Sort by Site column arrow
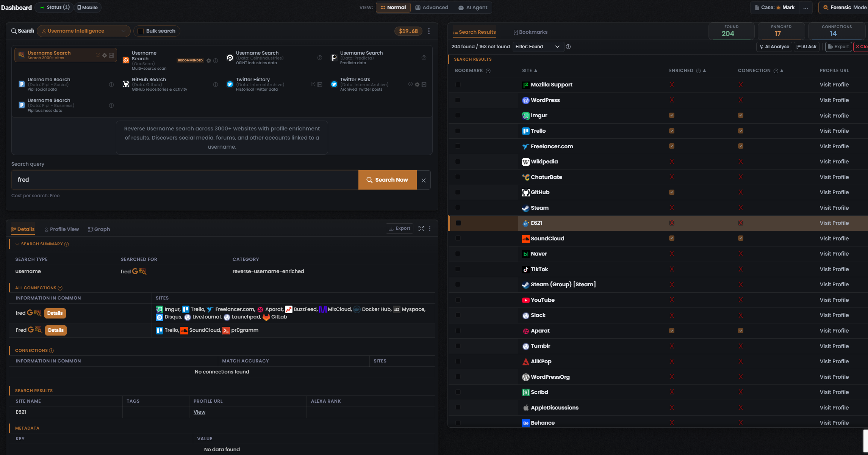Viewport: 868px width, 455px height. [x=536, y=71]
